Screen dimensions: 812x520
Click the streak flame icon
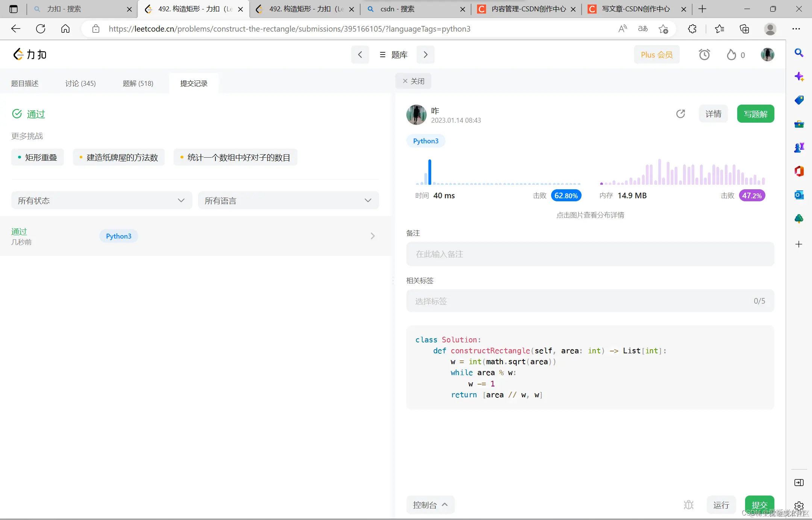pyautogui.click(x=731, y=55)
